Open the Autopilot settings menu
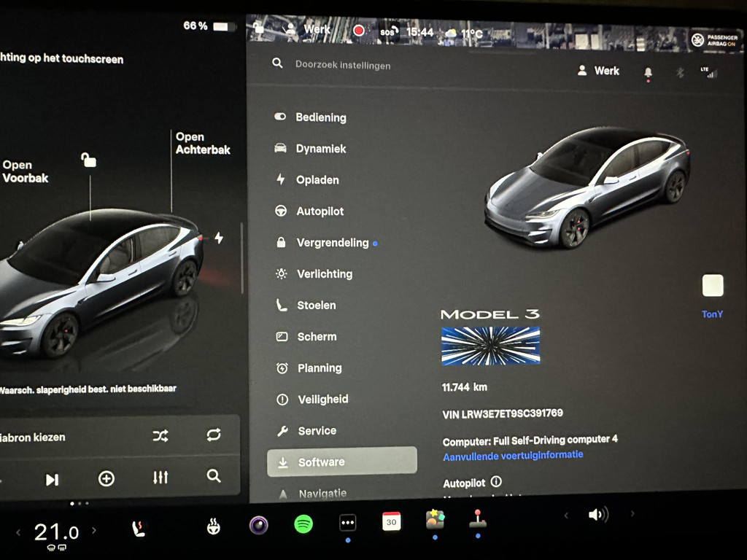This screenshot has width=747, height=560. [x=320, y=211]
